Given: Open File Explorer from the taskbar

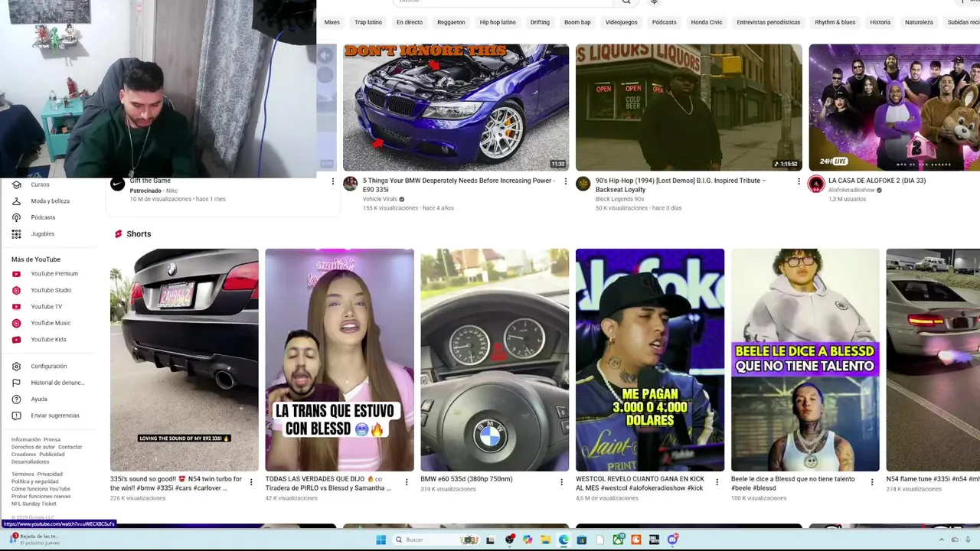Looking at the screenshot, I should [x=545, y=540].
